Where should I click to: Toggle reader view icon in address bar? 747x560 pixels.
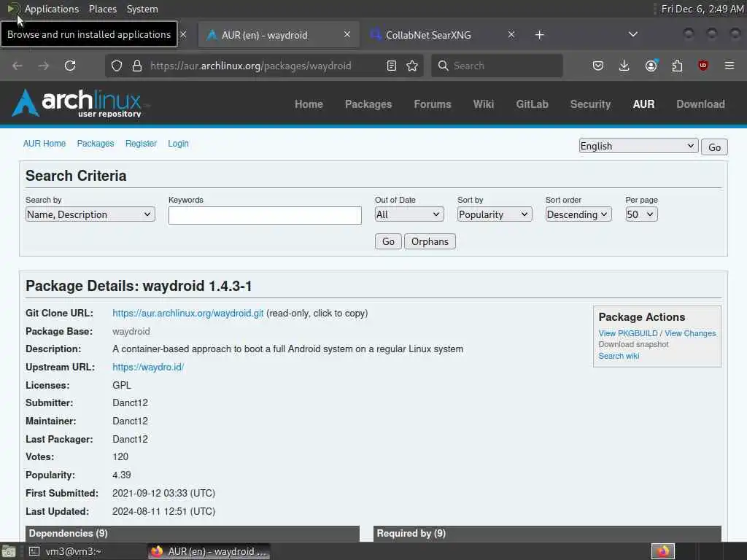392,66
